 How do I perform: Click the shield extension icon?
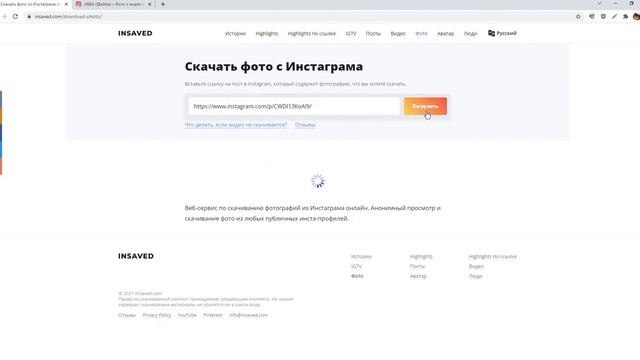(603, 16)
